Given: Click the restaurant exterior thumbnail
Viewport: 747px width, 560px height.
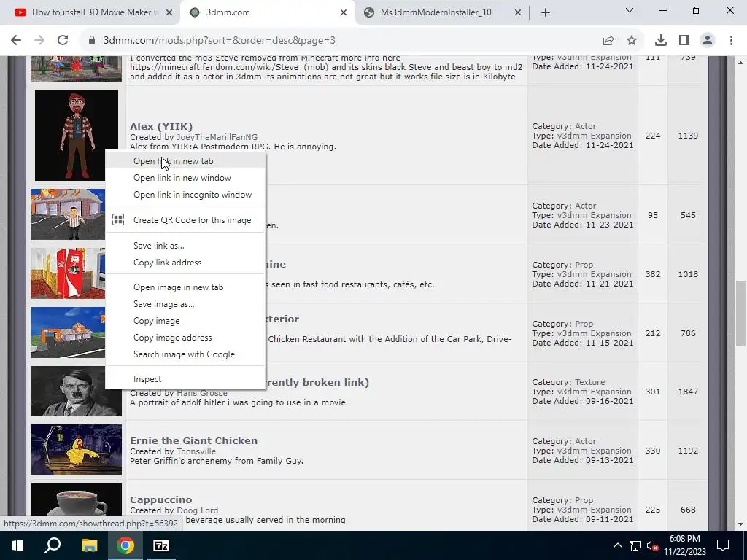Looking at the screenshot, I should (68, 332).
